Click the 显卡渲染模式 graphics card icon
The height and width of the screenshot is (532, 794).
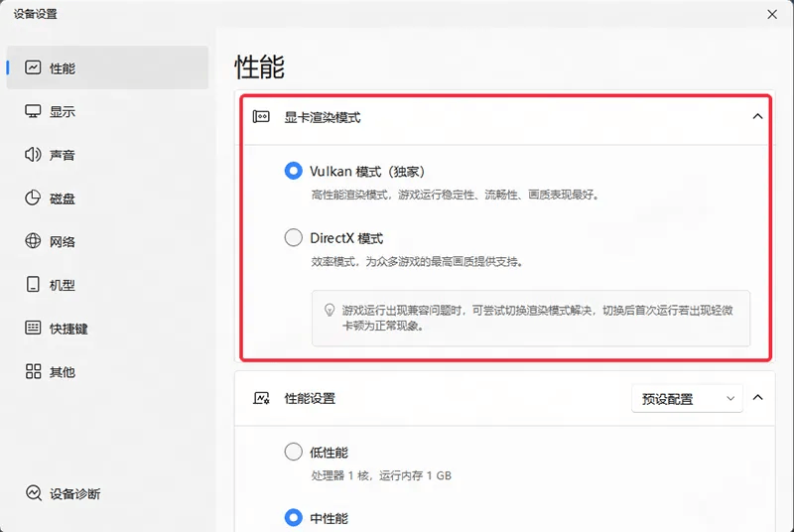pyautogui.click(x=262, y=117)
